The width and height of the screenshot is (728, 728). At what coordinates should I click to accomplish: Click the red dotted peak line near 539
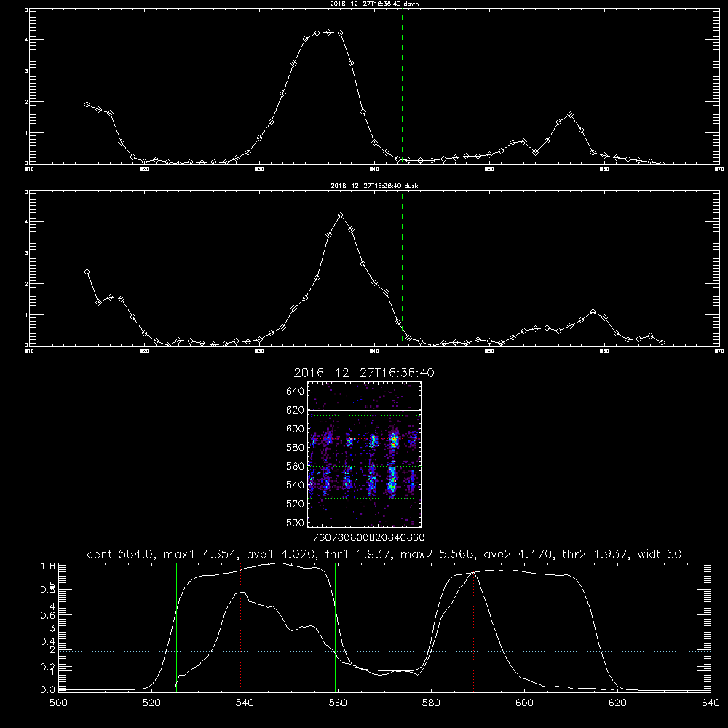click(x=240, y=627)
